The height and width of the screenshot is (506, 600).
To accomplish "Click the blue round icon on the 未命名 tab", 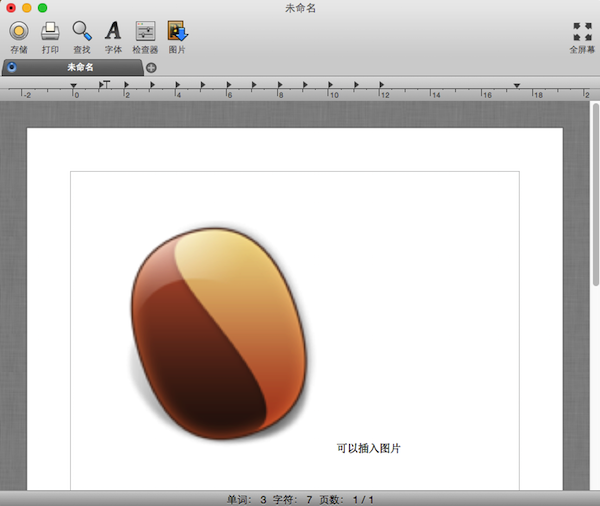I will (11, 67).
